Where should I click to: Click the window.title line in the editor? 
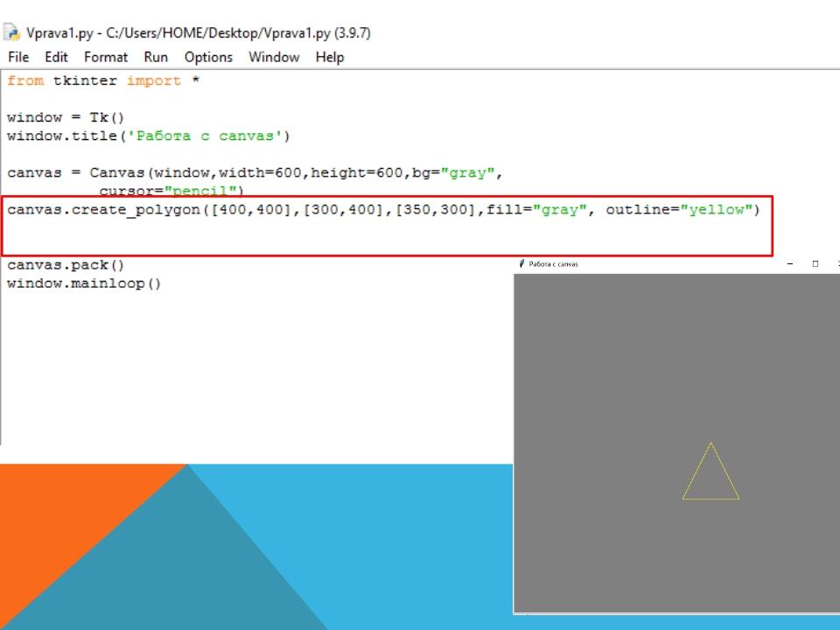pos(148,136)
